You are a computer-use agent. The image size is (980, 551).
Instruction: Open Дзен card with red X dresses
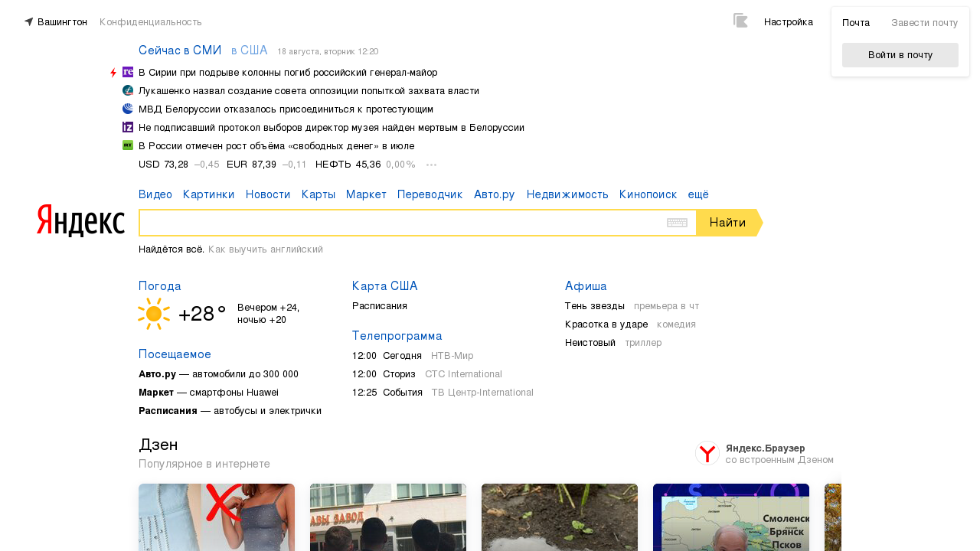[x=217, y=517]
